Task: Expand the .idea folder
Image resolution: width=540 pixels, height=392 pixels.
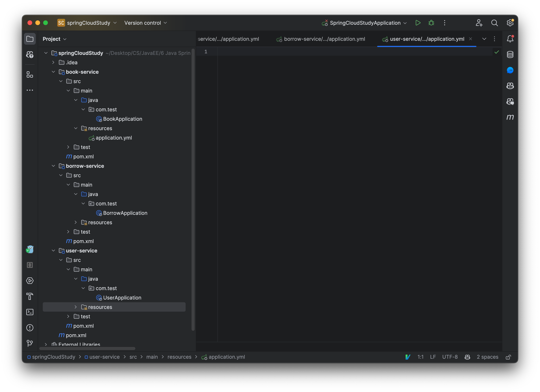Action: 53,62
